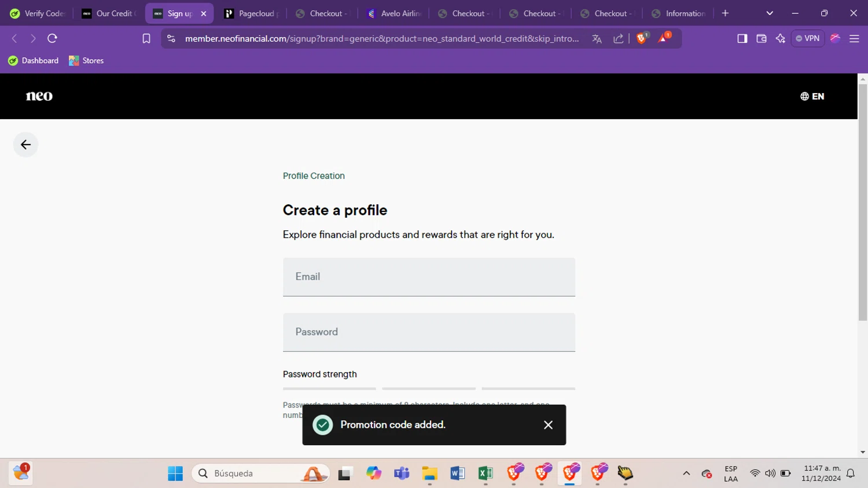Open site settings icon in address bar

pos(171,38)
